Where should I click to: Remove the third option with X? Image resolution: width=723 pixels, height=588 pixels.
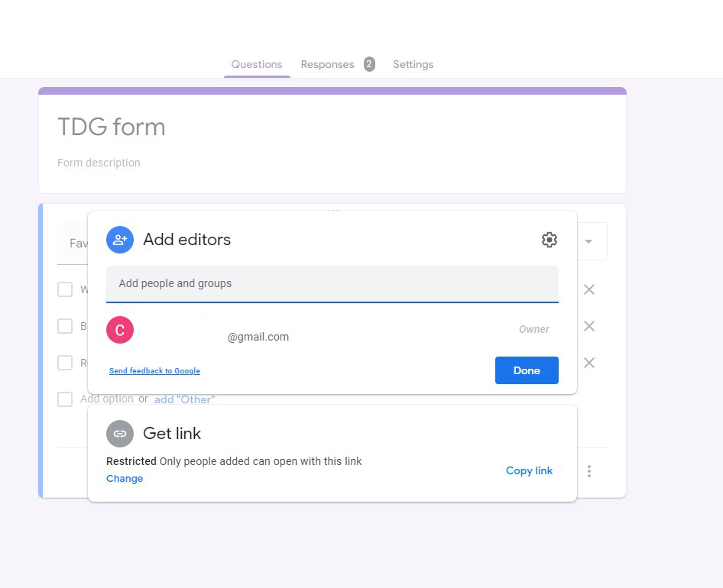point(588,363)
